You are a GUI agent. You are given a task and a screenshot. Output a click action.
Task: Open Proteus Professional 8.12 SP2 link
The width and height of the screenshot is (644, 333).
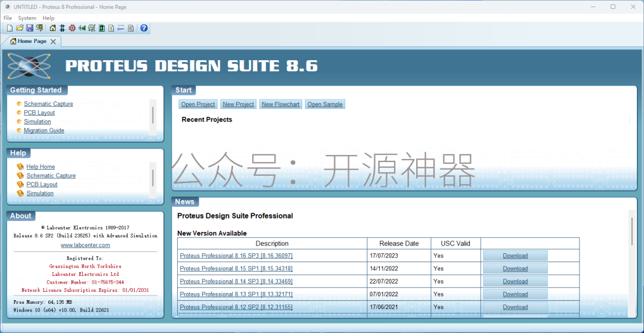pyautogui.click(x=236, y=307)
